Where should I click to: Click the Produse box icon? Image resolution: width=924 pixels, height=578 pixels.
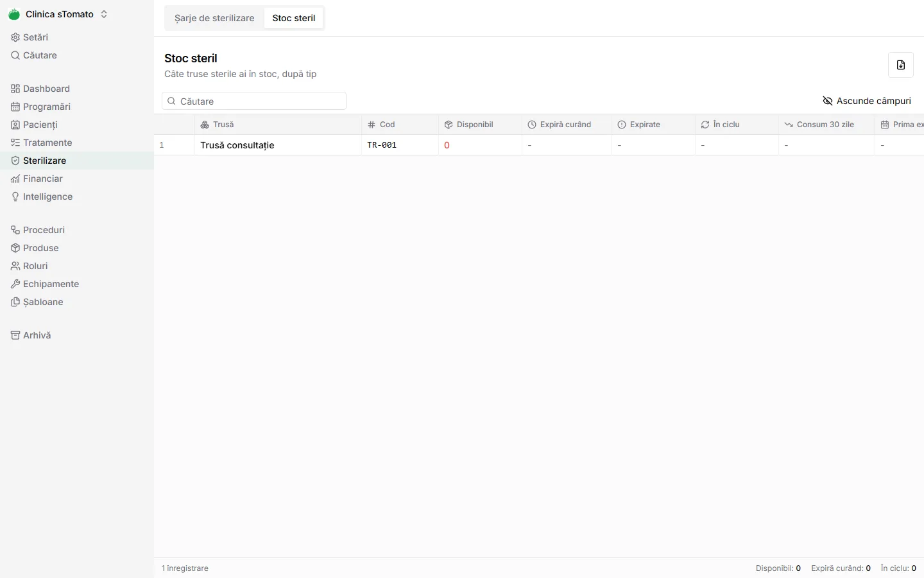tap(15, 248)
